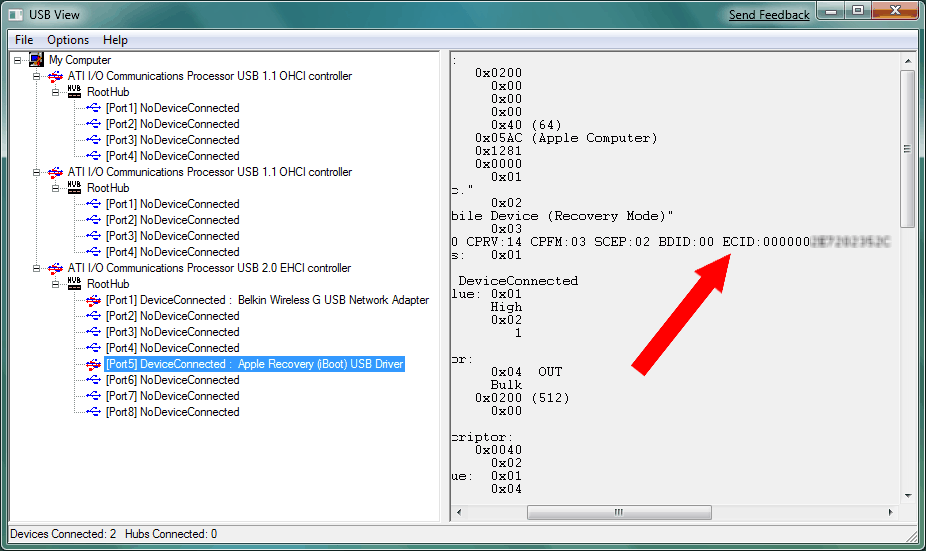
Task: Click the My Computer icon in tree
Action: click(x=37, y=60)
